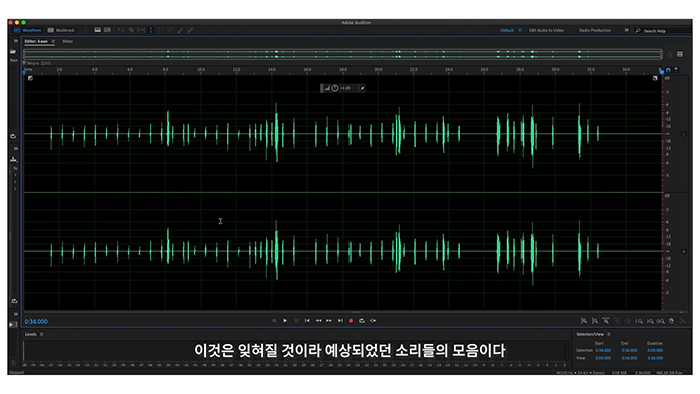Select the Time Selection tool
Viewport: 700px width, 394px height.
(x=150, y=30)
